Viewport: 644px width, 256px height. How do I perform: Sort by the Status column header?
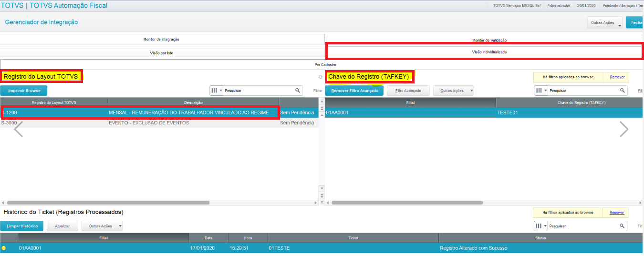541,238
